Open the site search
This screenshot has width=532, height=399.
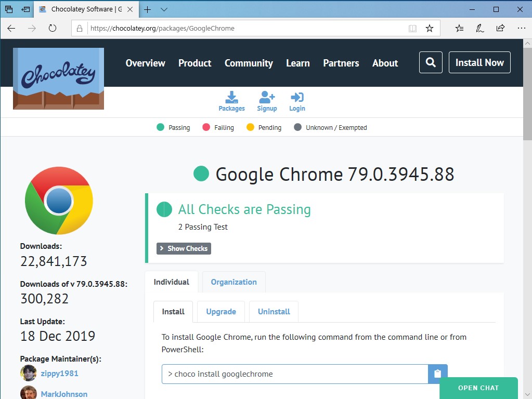click(x=430, y=62)
